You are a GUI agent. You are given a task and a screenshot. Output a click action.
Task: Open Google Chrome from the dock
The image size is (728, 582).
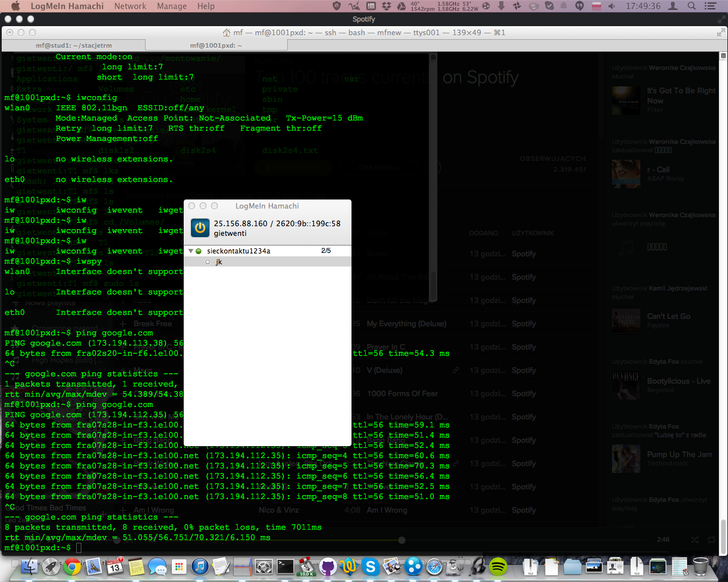coord(72,567)
